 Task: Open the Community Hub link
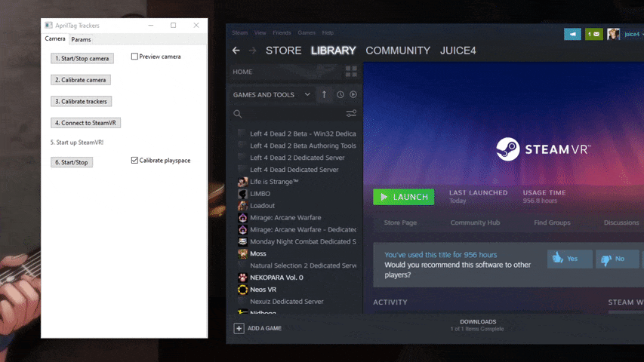(475, 222)
